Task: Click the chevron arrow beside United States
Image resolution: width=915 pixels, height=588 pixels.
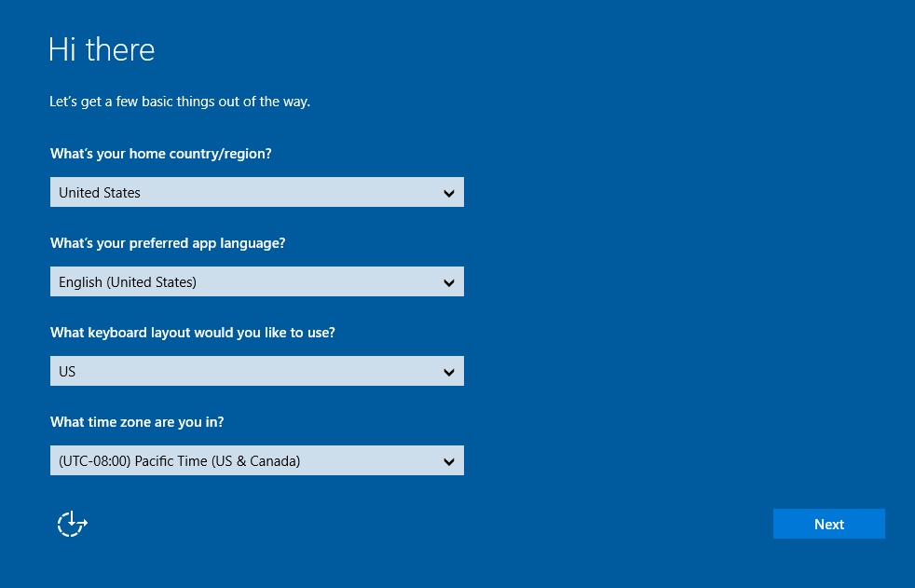Action: pyautogui.click(x=449, y=193)
